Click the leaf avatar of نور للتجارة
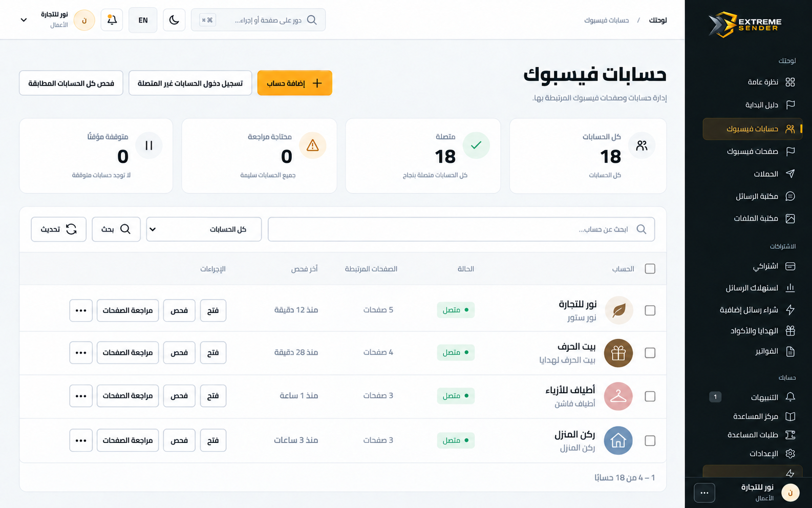The image size is (812, 508). 618,310
